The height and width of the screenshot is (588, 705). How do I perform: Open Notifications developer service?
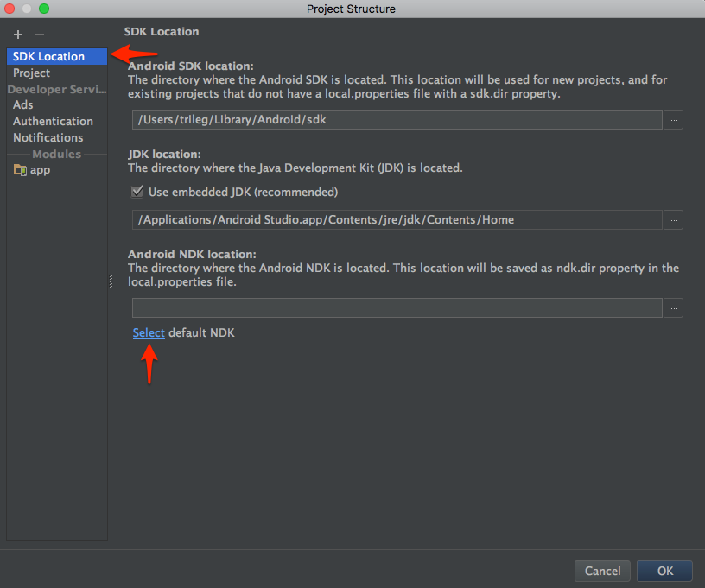57,137
